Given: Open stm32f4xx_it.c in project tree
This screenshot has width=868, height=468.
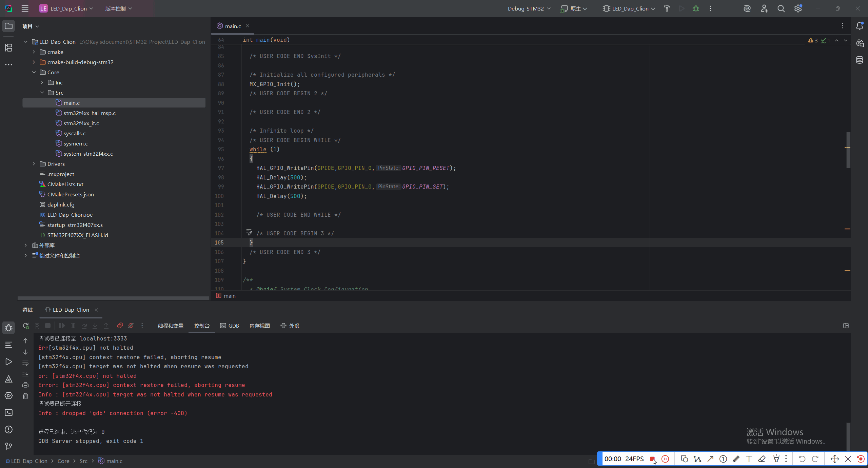Looking at the screenshot, I should pyautogui.click(x=81, y=123).
